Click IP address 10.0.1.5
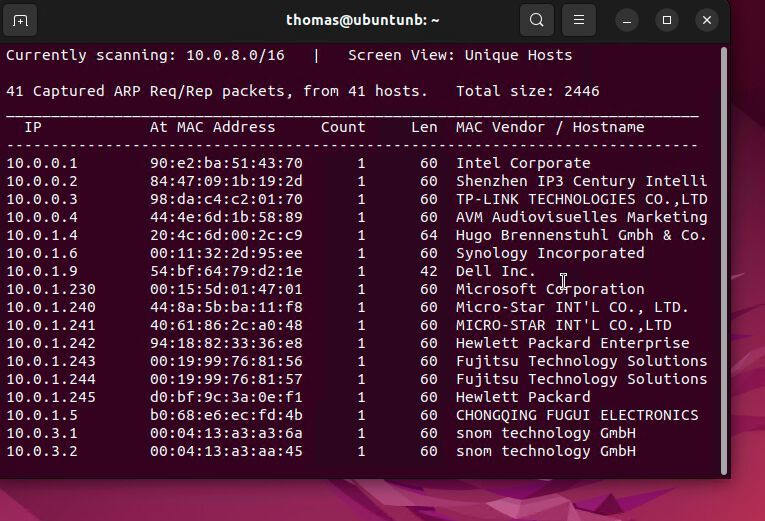Screen dimensions: 765x521 (x=41, y=416)
